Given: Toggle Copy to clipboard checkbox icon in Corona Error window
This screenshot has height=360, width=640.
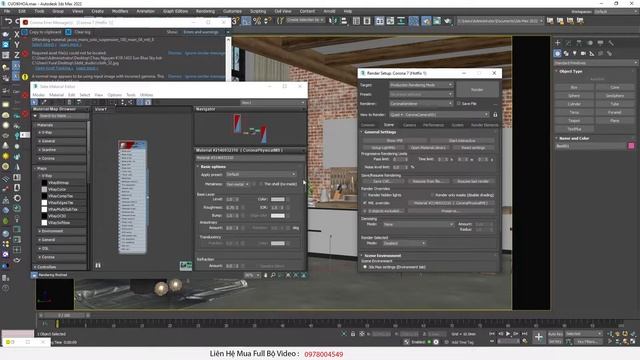Looking at the screenshot, I should [24, 32].
